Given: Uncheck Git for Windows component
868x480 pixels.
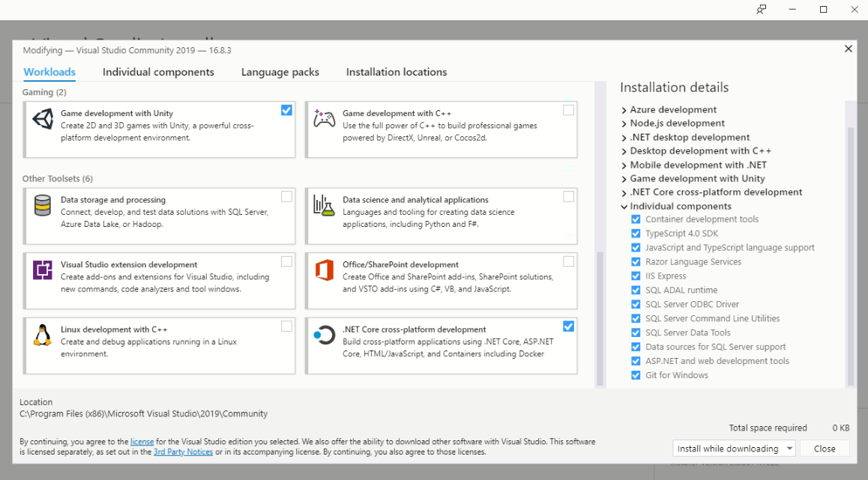Looking at the screenshot, I should coord(636,375).
